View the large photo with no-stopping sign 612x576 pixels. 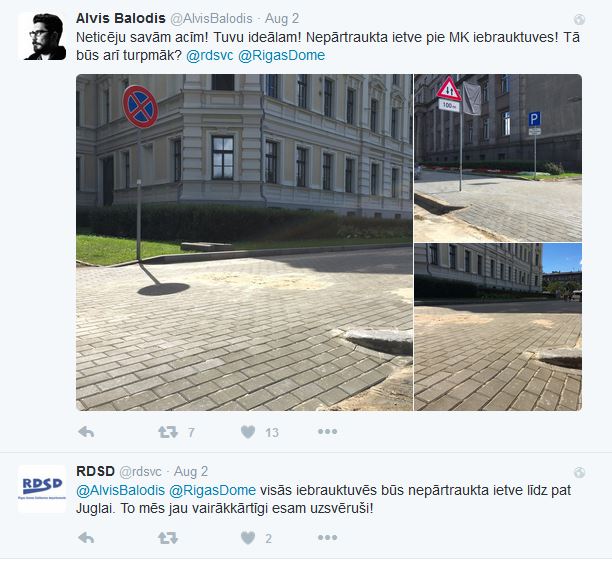(244, 242)
